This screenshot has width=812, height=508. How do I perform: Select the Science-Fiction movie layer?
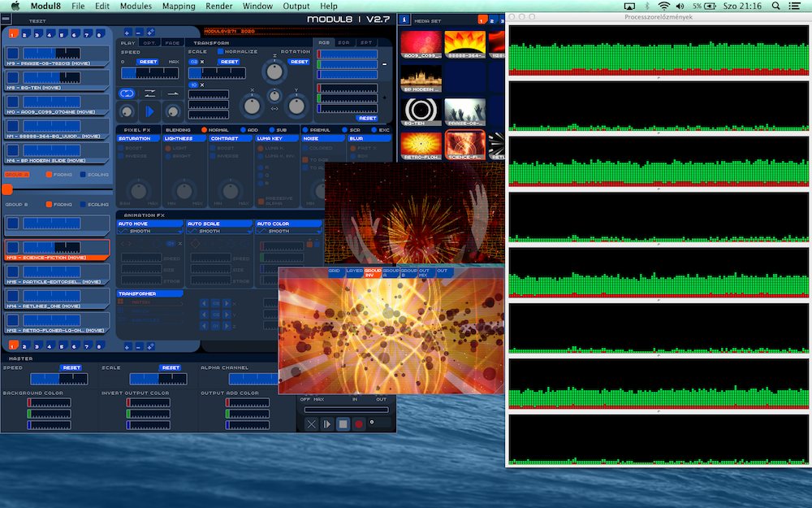(x=57, y=250)
